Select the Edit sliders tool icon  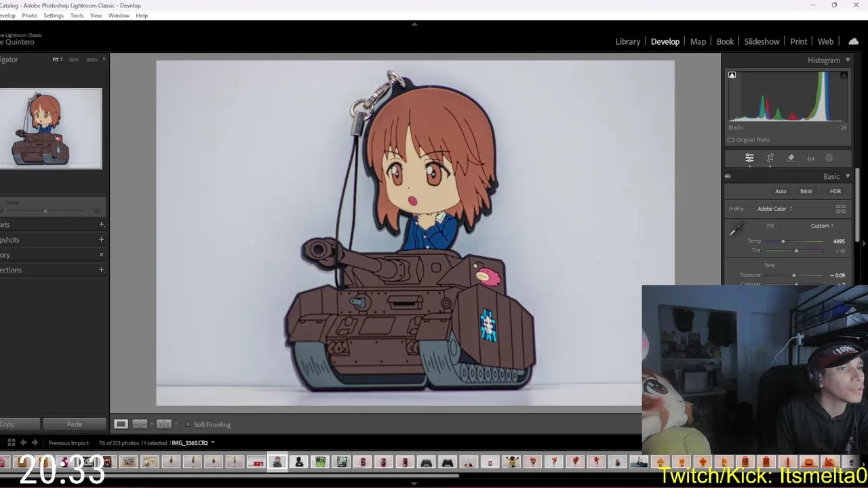(749, 158)
